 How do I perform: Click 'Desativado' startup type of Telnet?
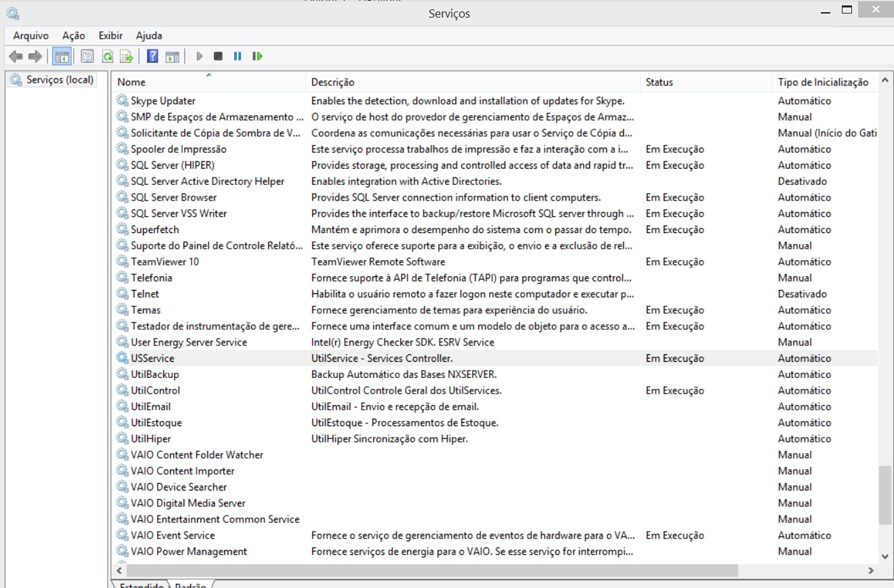pos(803,294)
